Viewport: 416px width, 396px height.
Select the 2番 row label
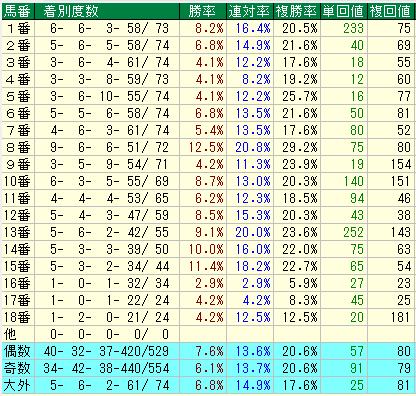coord(18,46)
